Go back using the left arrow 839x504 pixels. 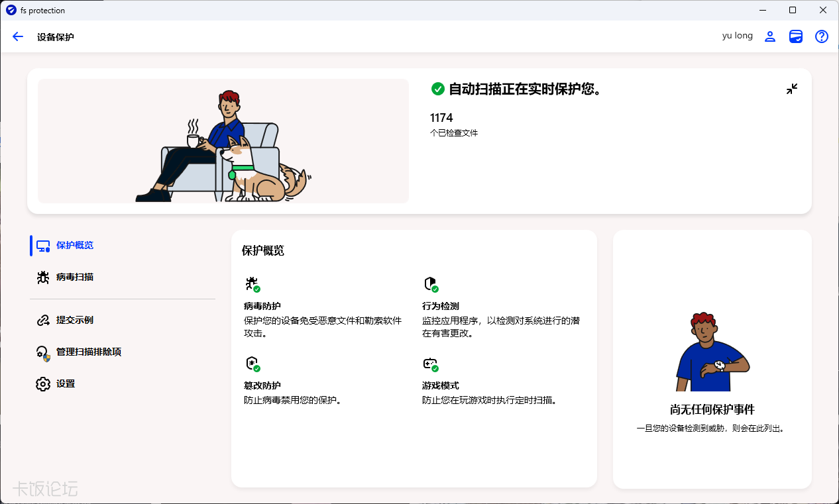click(18, 36)
